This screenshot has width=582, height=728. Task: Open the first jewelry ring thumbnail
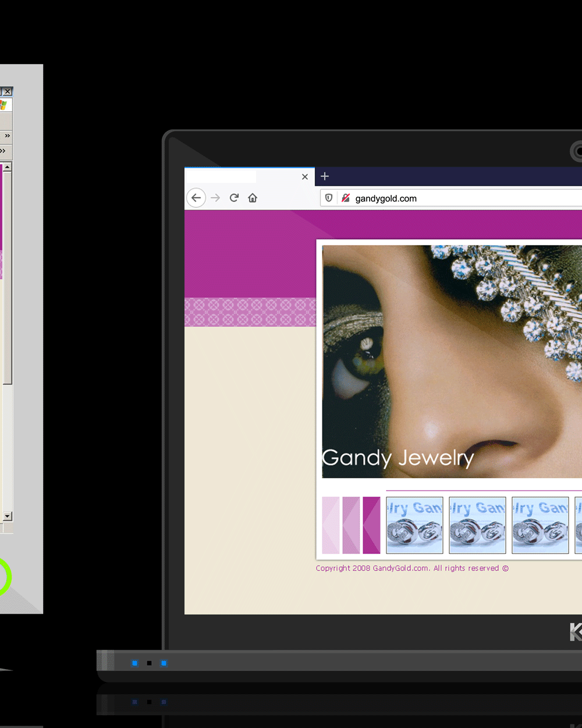(414, 525)
